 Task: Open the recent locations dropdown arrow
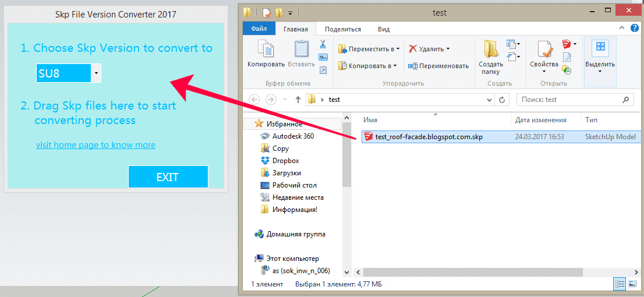285,100
